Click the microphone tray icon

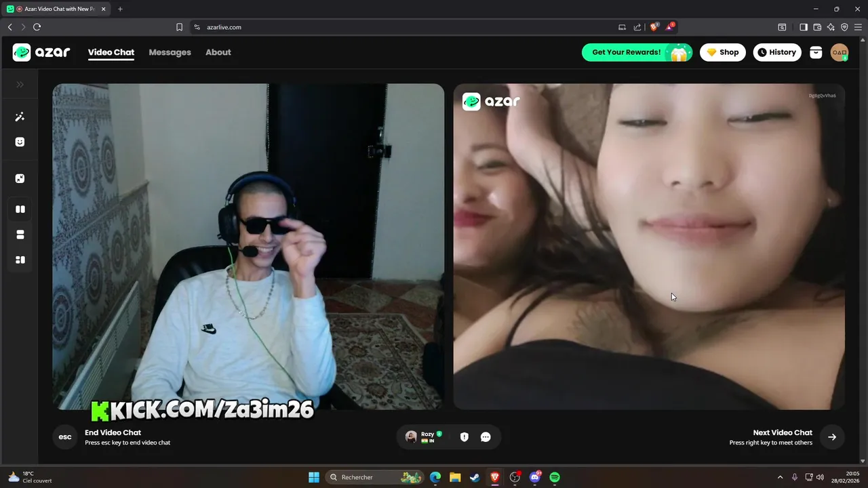click(x=795, y=477)
